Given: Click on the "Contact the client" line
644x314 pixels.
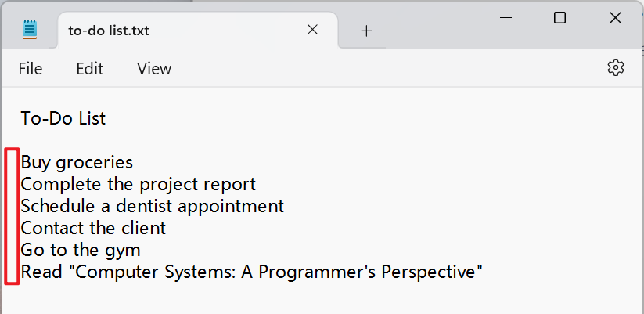Looking at the screenshot, I should coord(93,228).
